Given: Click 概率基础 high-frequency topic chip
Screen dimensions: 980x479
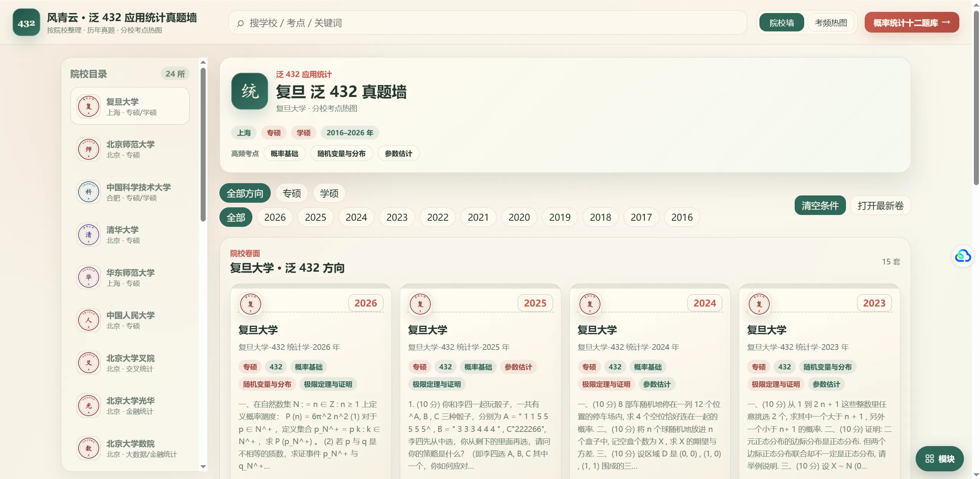Looking at the screenshot, I should (x=285, y=153).
